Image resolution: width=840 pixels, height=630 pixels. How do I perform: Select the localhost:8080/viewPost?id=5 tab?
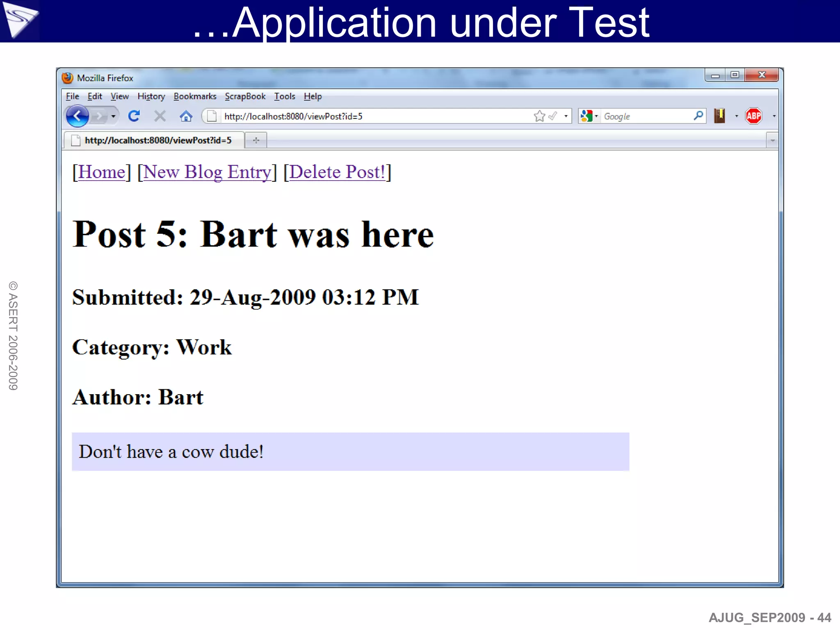(x=154, y=140)
